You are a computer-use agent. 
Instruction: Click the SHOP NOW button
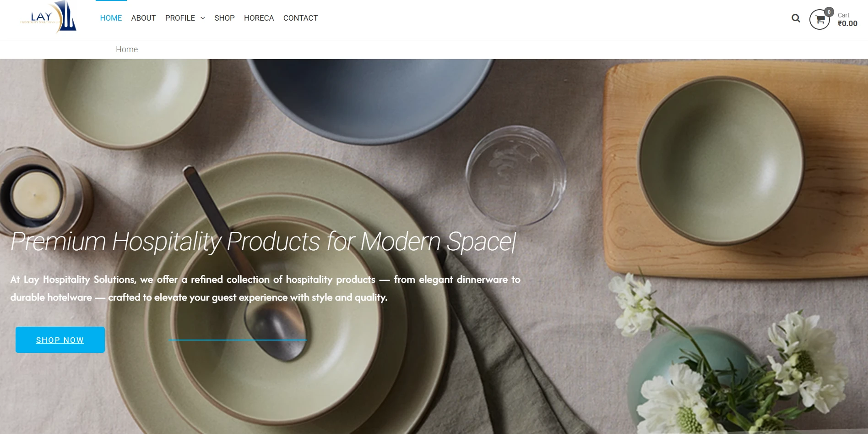(x=60, y=340)
